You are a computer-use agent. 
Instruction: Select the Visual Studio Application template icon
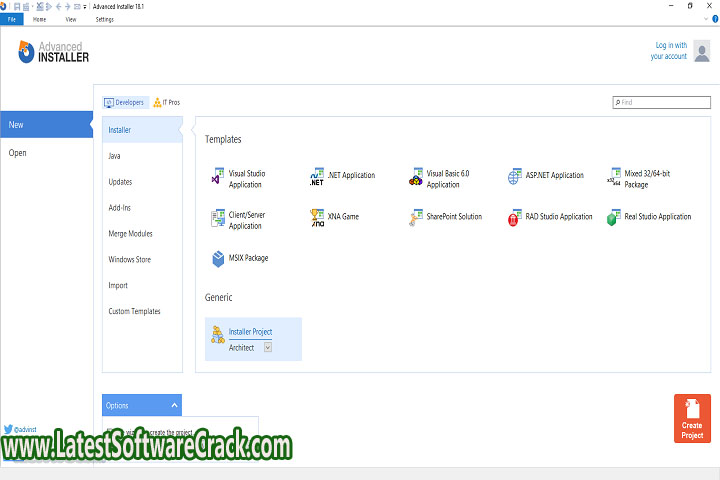pyautogui.click(x=217, y=176)
